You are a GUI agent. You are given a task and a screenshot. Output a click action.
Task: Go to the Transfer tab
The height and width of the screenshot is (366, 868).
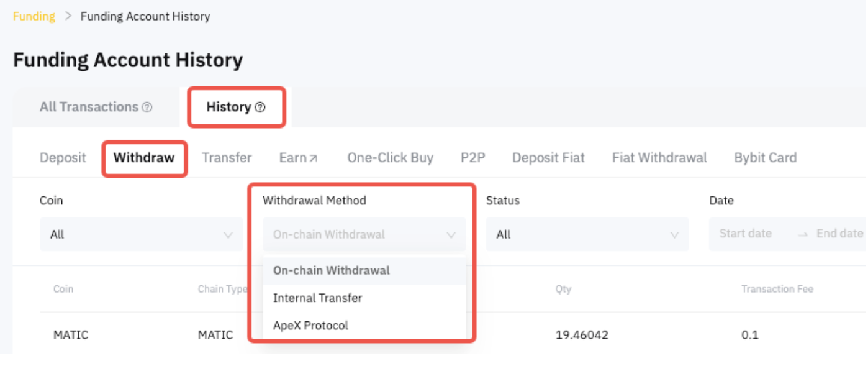click(227, 158)
